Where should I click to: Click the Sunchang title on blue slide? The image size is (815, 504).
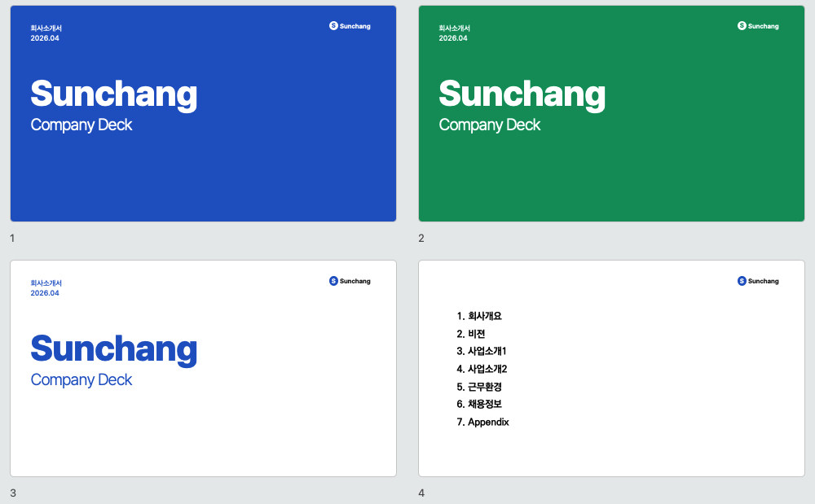tap(114, 94)
